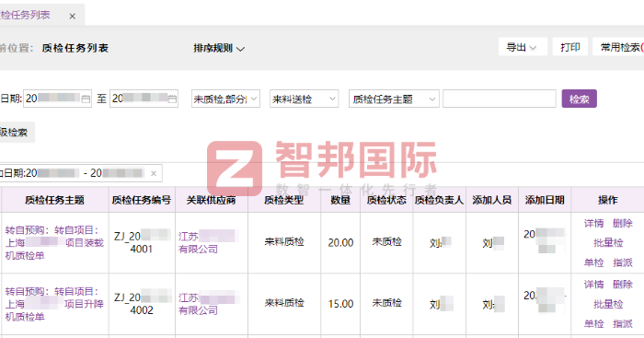Click 删除 for the 15.00 quantity row
644x338 pixels.
(x=622, y=285)
